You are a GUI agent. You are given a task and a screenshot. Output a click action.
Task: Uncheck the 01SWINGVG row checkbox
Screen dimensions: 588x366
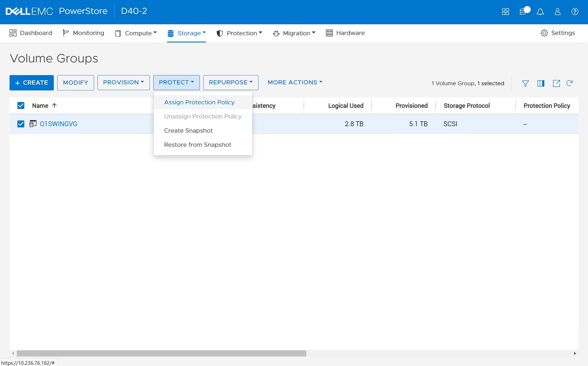(x=21, y=124)
